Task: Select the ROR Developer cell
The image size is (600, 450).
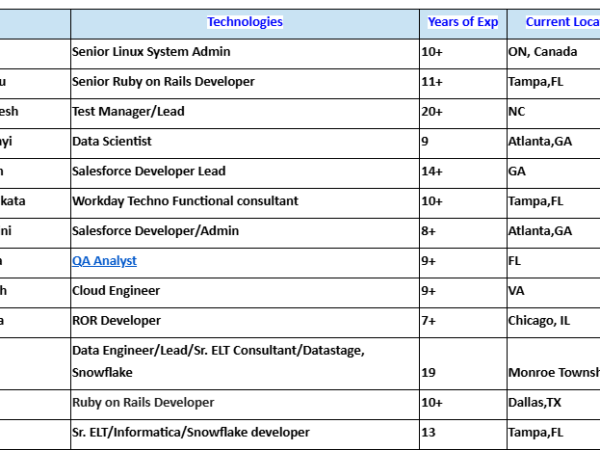Action: click(x=245, y=323)
